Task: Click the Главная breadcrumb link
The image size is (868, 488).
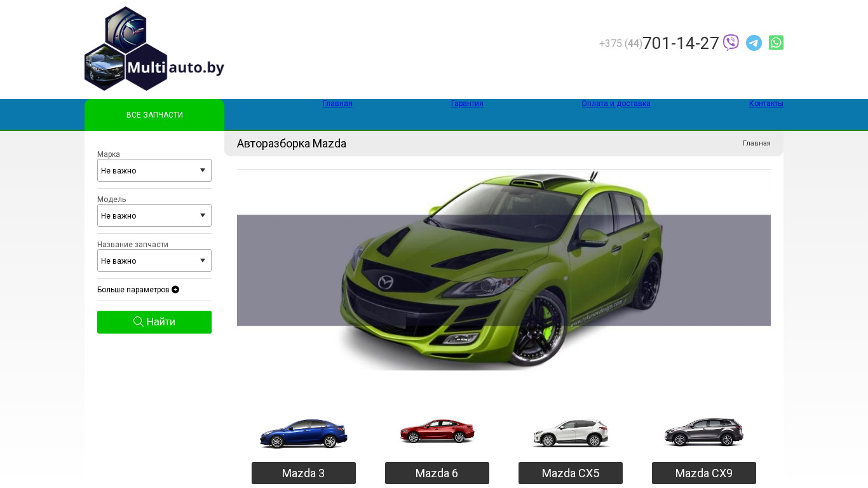Action: (x=757, y=144)
